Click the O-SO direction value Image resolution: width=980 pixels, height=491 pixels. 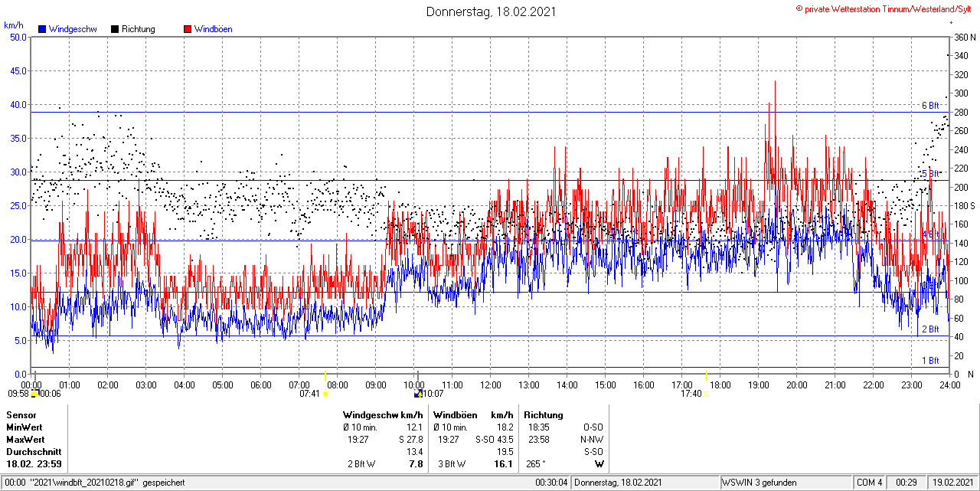[x=593, y=427]
